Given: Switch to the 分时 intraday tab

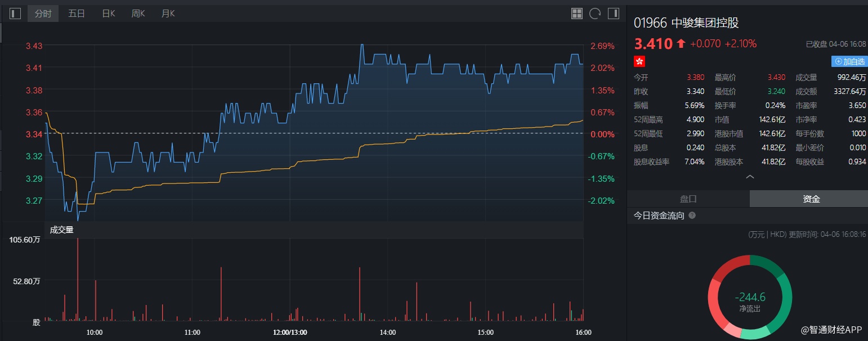Looking at the screenshot, I should point(43,14).
